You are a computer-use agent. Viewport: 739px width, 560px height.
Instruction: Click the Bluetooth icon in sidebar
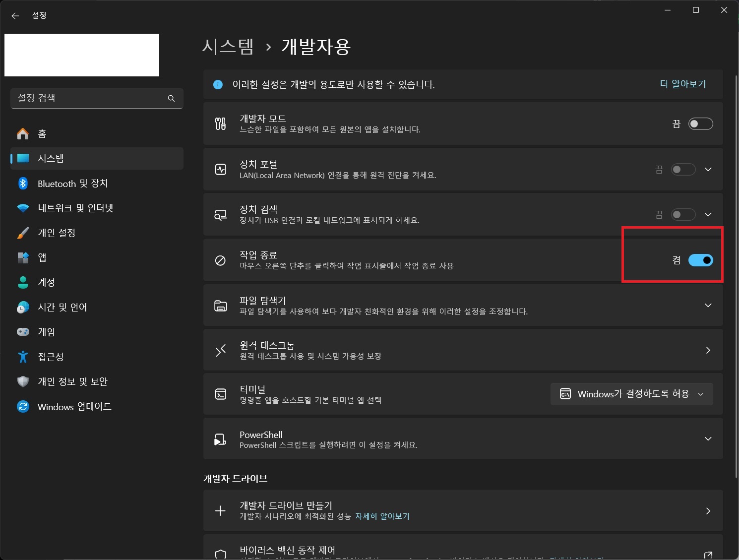tap(23, 184)
